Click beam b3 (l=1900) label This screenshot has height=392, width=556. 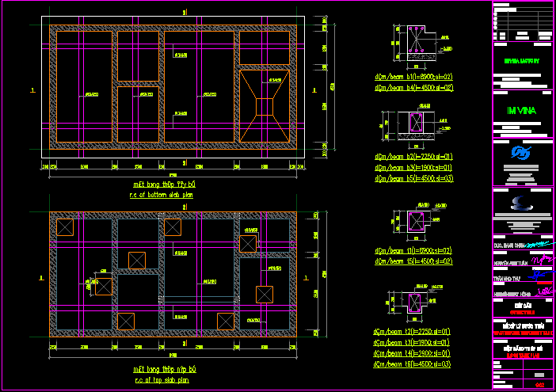click(413, 168)
